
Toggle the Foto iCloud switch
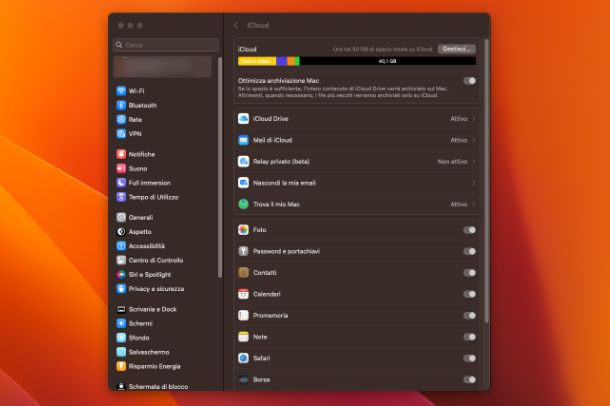tap(469, 230)
